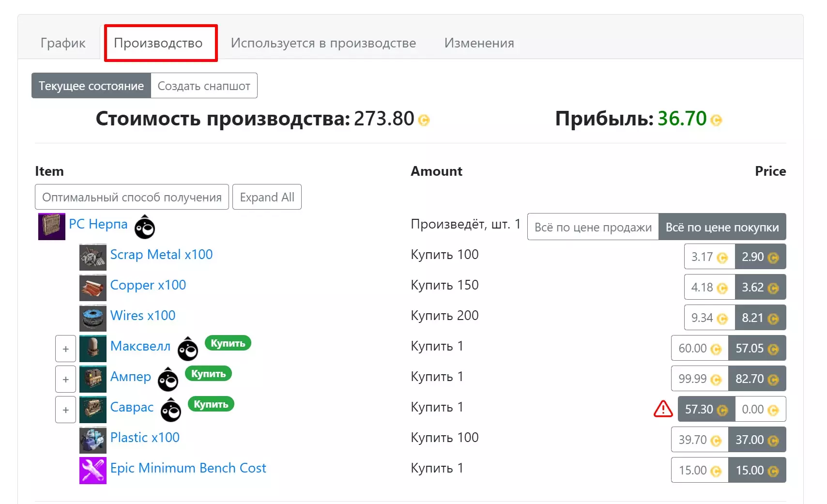The image size is (827, 504).
Task: Expand the Максвелл recipe row
Action: [66, 349]
